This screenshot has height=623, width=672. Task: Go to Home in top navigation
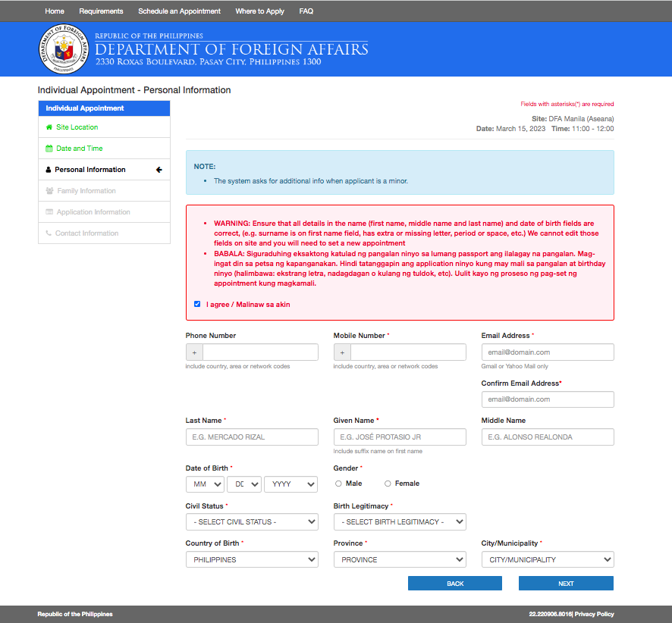[55, 11]
